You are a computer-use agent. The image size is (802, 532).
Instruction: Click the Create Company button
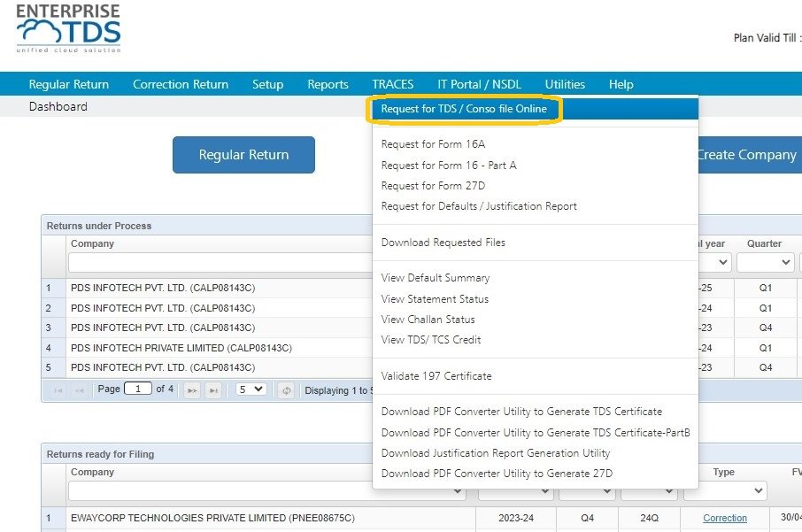pos(746,154)
